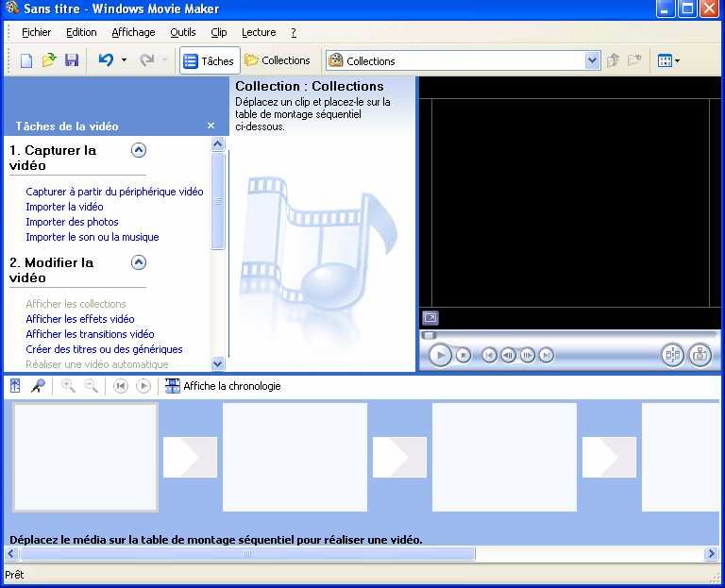725x588 pixels.
Task: Click the Narrate Timeline microphone icon
Action: pyautogui.click(x=39, y=386)
